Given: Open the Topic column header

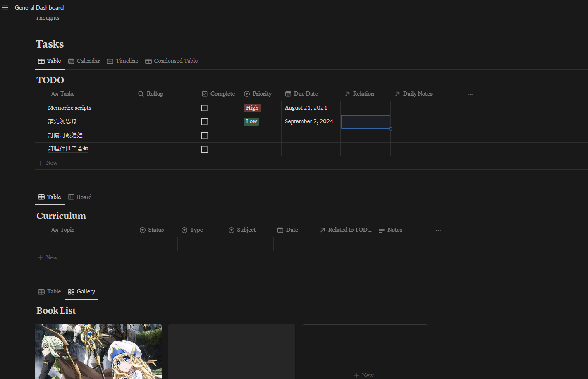Looking at the screenshot, I should 63,230.
